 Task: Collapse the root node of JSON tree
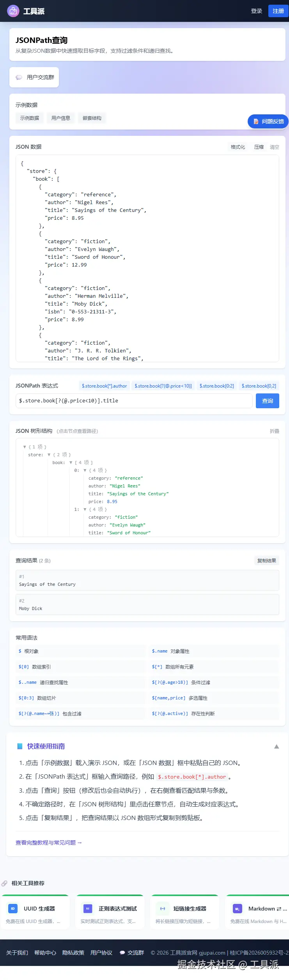[x=25, y=447]
